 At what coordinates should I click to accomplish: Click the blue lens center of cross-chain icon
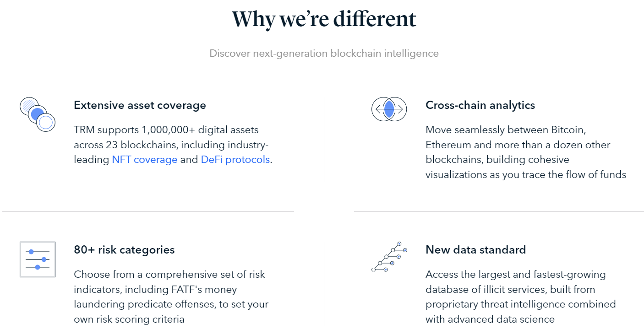389,109
